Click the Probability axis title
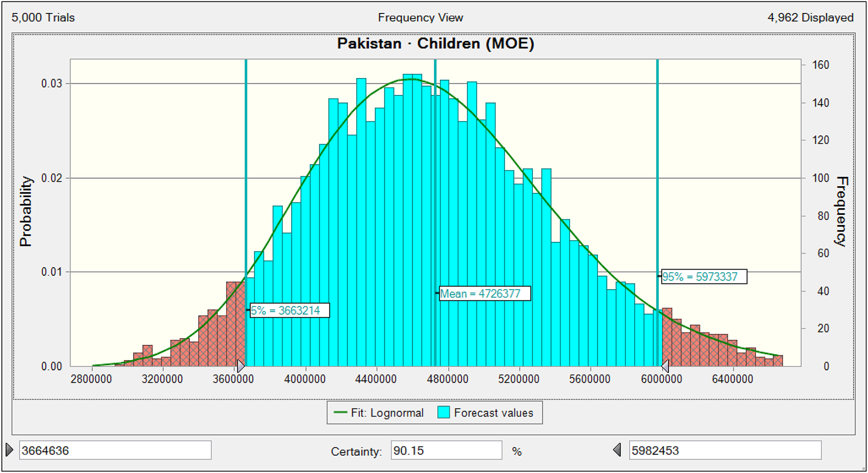 coord(26,211)
